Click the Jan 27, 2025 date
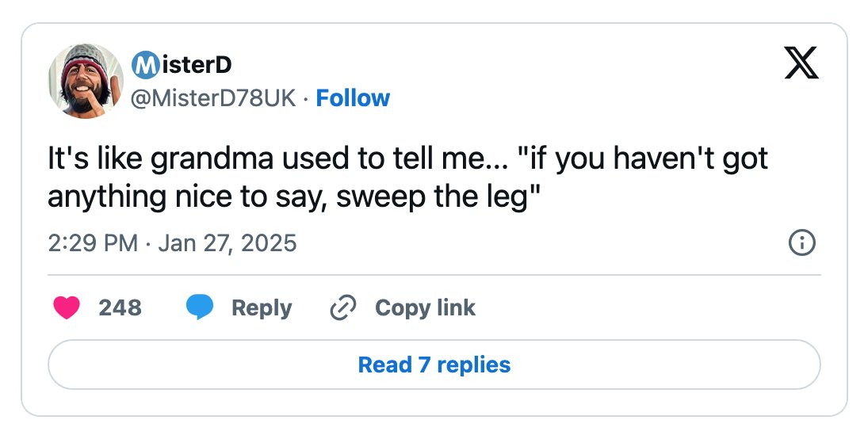The height and width of the screenshot is (439, 868). point(228,243)
